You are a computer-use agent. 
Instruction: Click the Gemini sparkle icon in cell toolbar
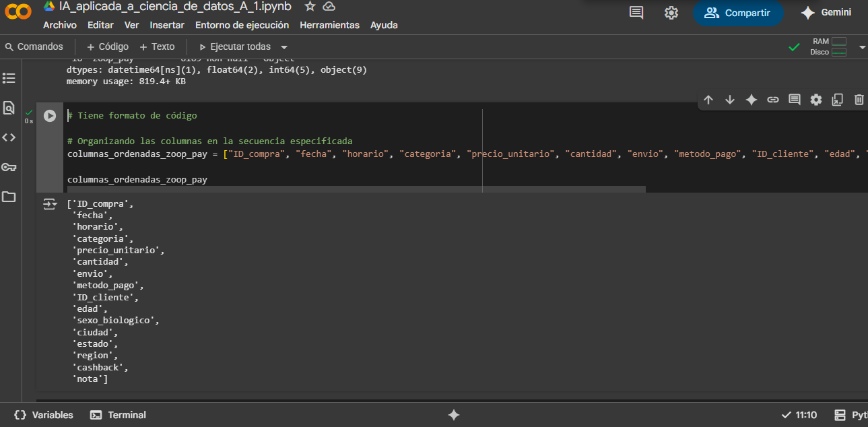coord(752,100)
